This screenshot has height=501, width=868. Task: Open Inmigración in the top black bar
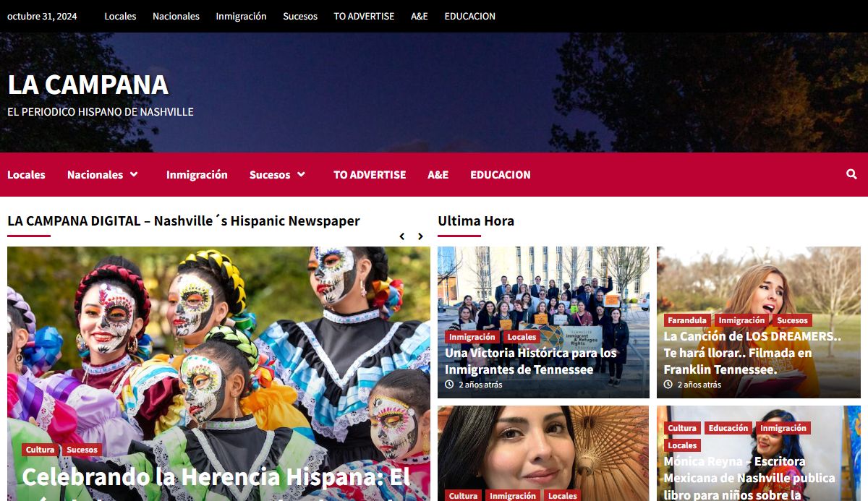pyautogui.click(x=241, y=16)
